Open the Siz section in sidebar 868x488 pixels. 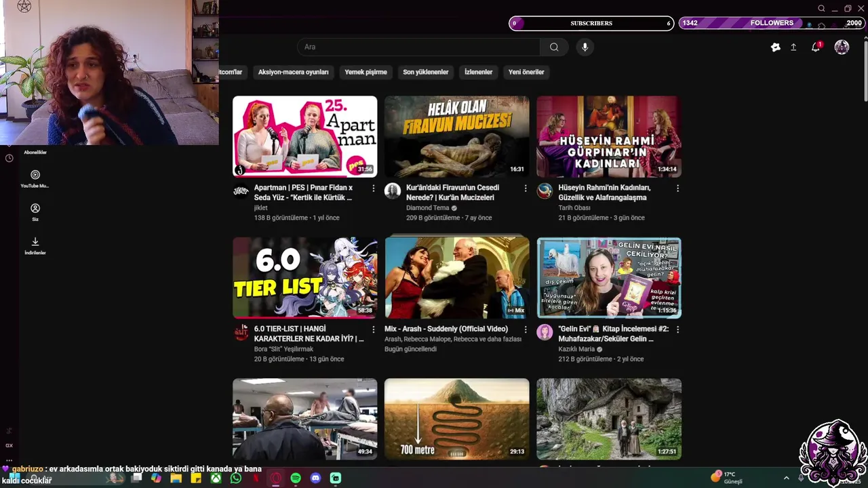tap(35, 212)
